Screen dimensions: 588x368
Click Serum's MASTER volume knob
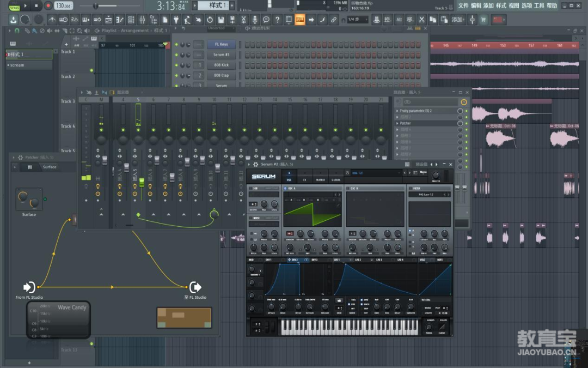(x=436, y=175)
